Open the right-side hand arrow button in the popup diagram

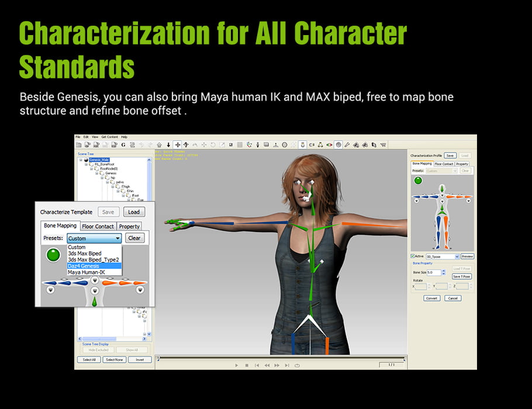pos(140,290)
